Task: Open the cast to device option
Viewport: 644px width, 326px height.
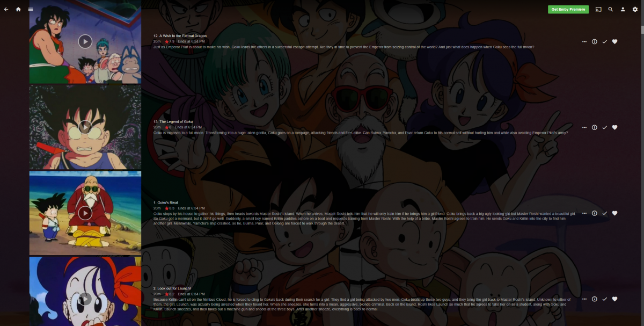Action: (598, 9)
